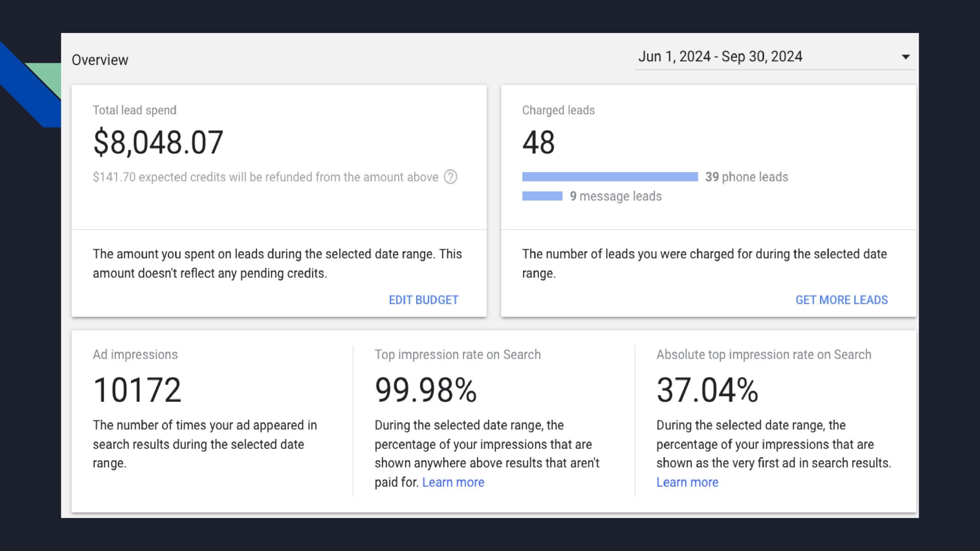Click the EDIT BUDGET button

point(423,300)
